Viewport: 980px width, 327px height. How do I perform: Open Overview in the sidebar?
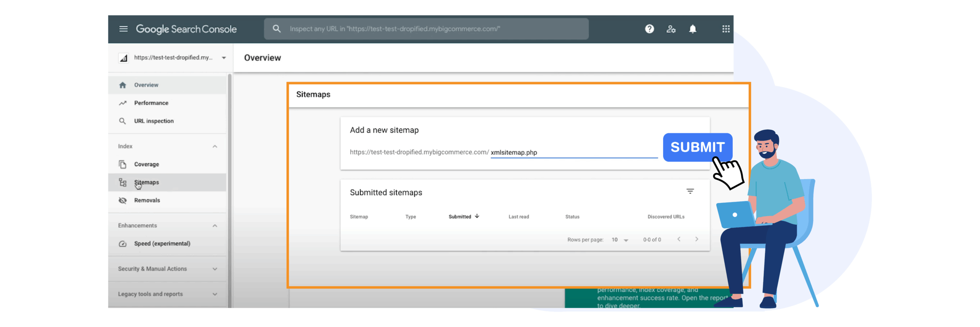pyautogui.click(x=167, y=85)
